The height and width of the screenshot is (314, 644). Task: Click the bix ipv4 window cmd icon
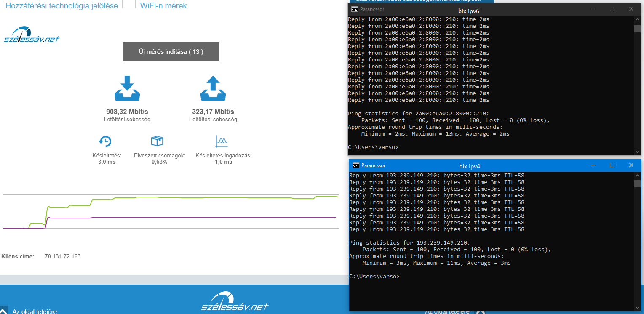point(356,165)
